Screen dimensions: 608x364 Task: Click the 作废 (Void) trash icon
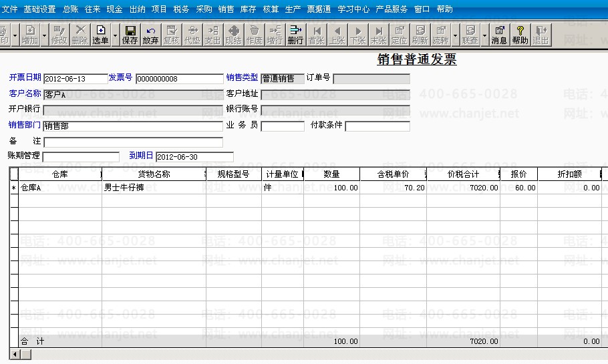click(255, 35)
